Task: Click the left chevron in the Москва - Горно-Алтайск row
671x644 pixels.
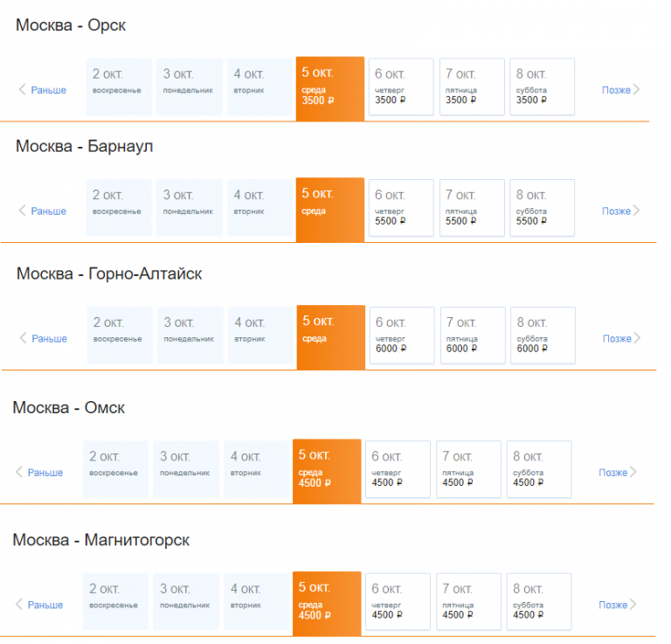Action: coord(23,338)
